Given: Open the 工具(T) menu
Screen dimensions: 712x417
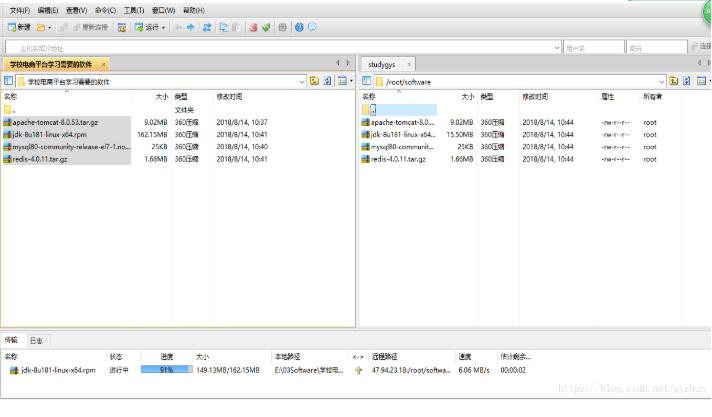Looking at the screenshot, I should pyautogui.click(x=133, y=10).
